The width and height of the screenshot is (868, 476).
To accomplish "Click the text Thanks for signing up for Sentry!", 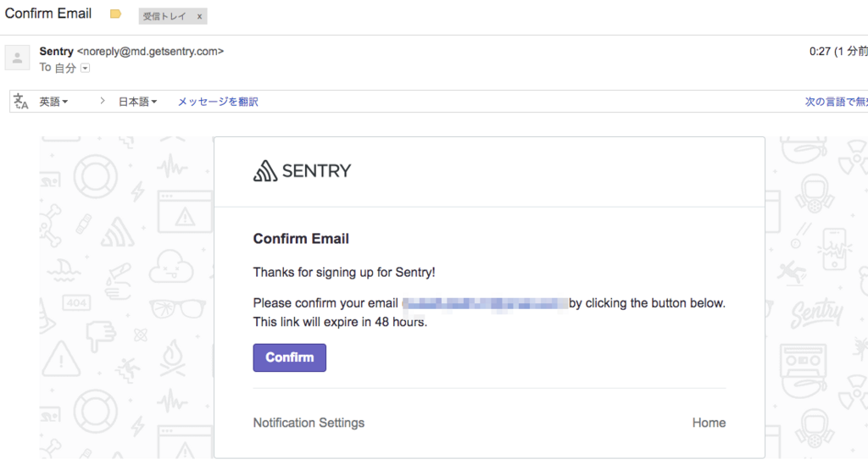I will pos(344,273).
